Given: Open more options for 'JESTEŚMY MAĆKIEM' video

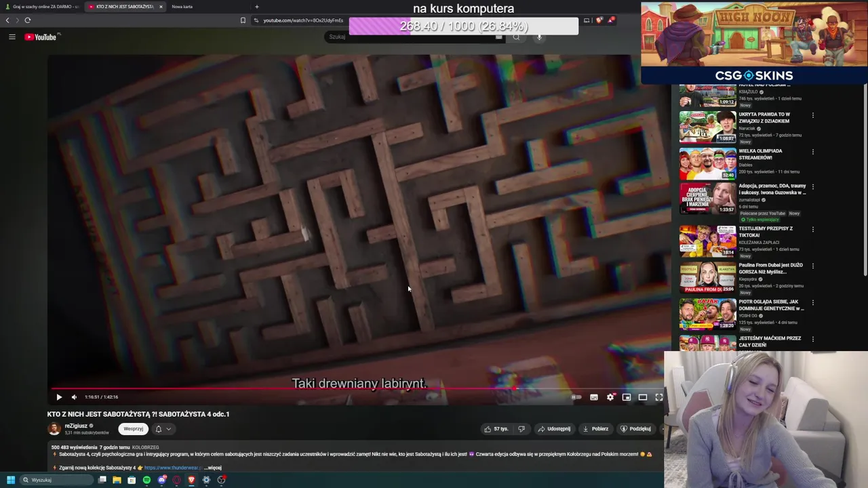Looking at the screenshot, I should [x=812, y=339].
